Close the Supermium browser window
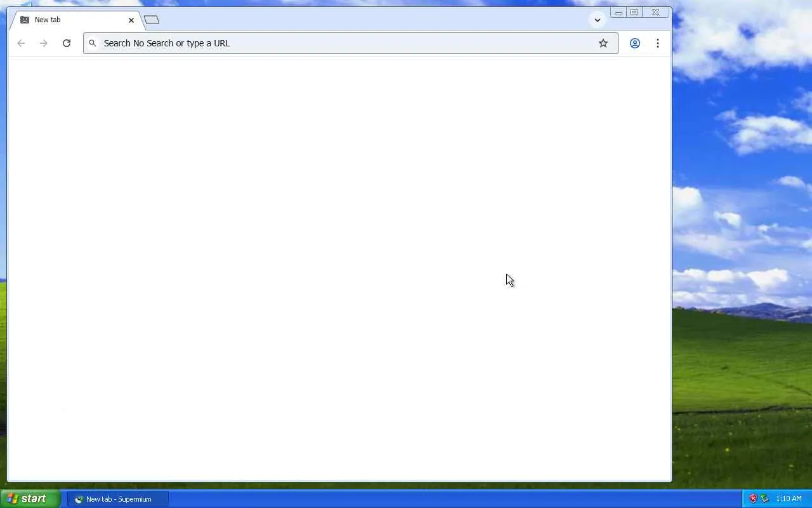 point(656,12)
